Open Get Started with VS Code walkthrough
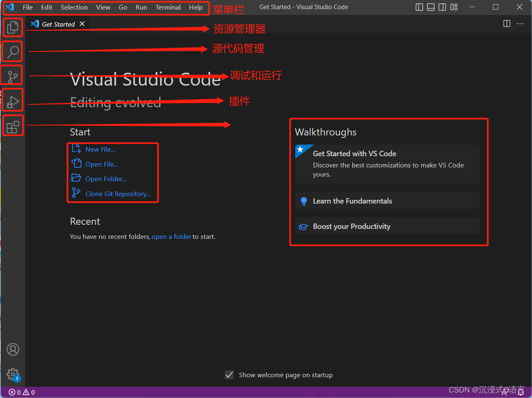 pos(387,164)
